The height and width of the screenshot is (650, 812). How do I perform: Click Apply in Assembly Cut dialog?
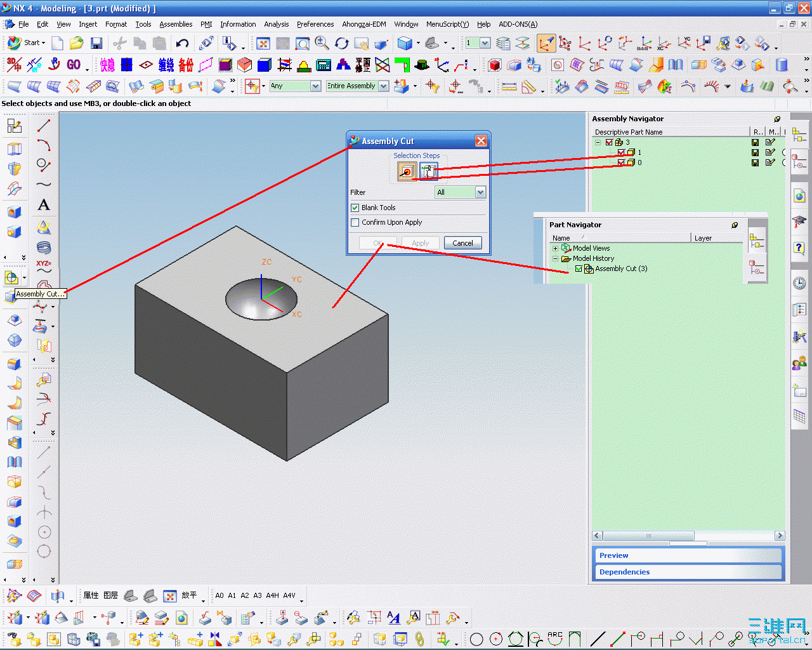pos(420,243)
